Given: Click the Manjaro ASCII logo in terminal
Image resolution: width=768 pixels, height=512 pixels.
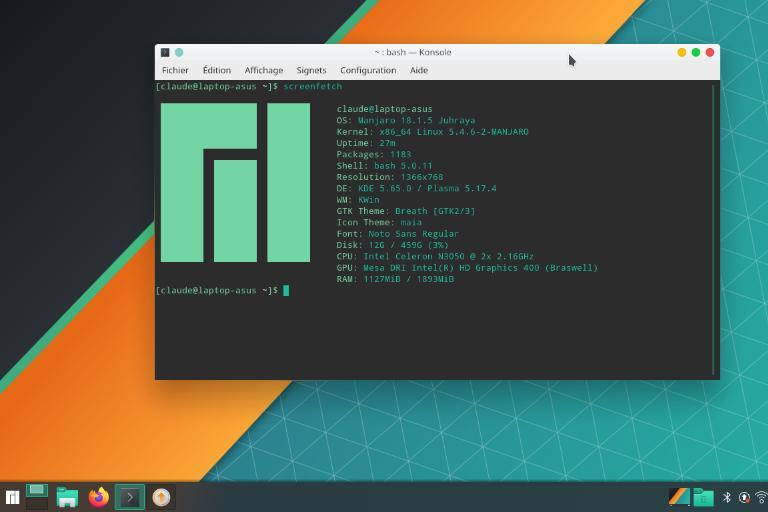Looking at the screenshot, I should click(x=235, y=182).
